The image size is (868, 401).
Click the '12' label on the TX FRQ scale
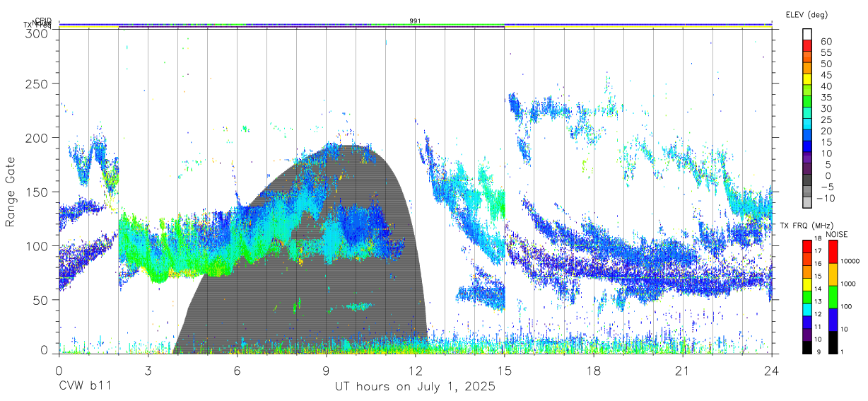(819, 314)
